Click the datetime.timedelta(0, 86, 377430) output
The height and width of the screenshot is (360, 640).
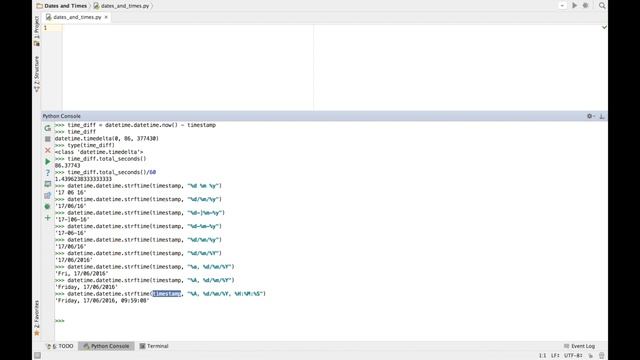pos(107,139)
